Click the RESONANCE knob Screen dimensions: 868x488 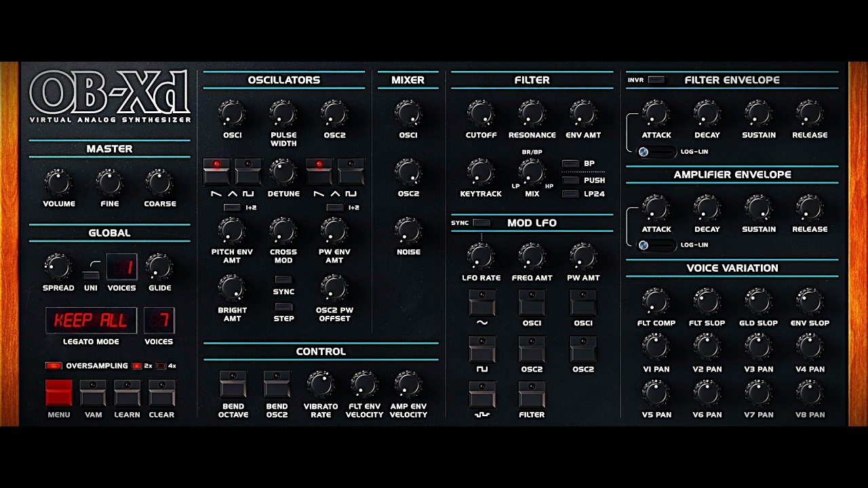532,113
